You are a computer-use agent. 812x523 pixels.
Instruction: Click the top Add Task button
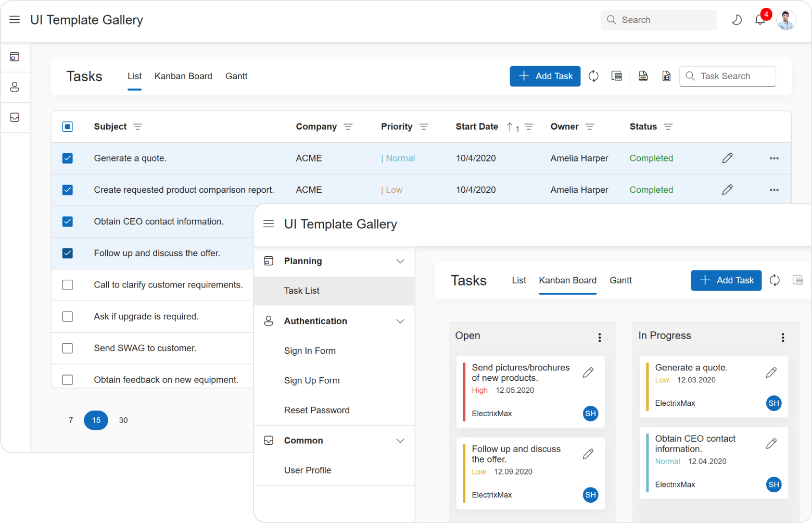[x=545, y=76]
